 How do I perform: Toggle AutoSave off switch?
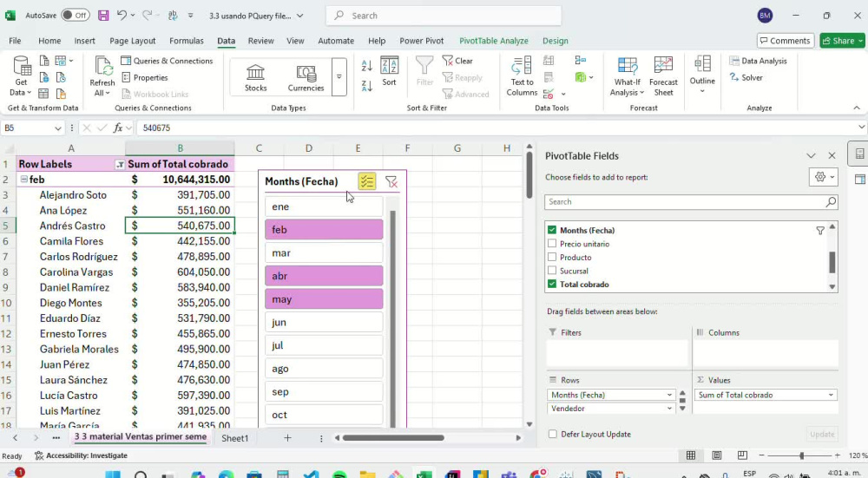(76, 16)
